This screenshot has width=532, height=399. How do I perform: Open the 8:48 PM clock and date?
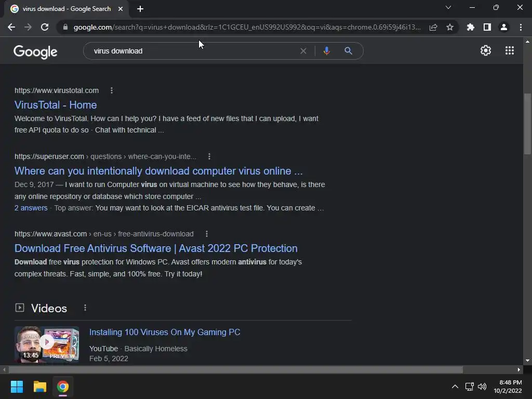tap(508, 387)
